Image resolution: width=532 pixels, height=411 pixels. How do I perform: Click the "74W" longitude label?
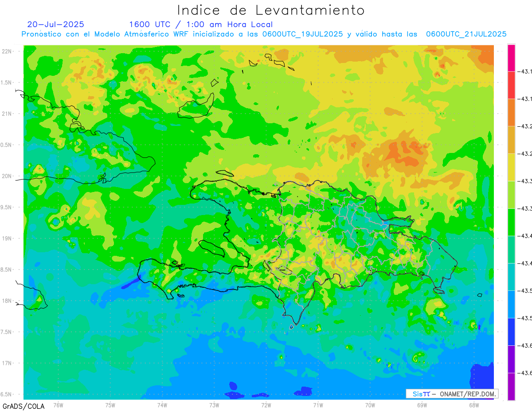pyautogui.click(x=162, y=405)
